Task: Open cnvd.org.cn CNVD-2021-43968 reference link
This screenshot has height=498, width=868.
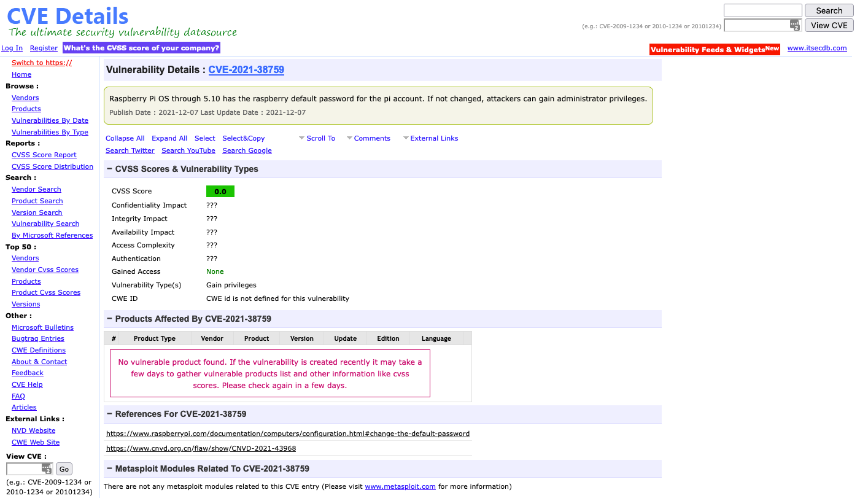Action: [201, 448]
